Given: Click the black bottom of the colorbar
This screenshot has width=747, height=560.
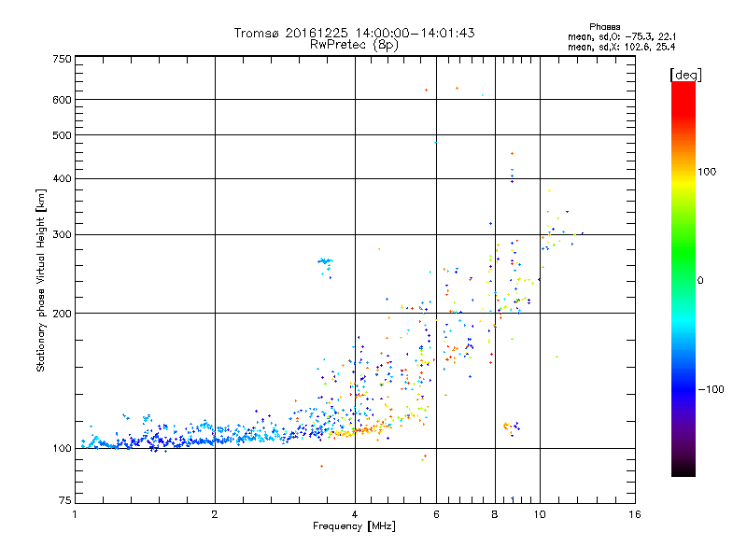Looking at the screenshot, I should click(684, 469).
